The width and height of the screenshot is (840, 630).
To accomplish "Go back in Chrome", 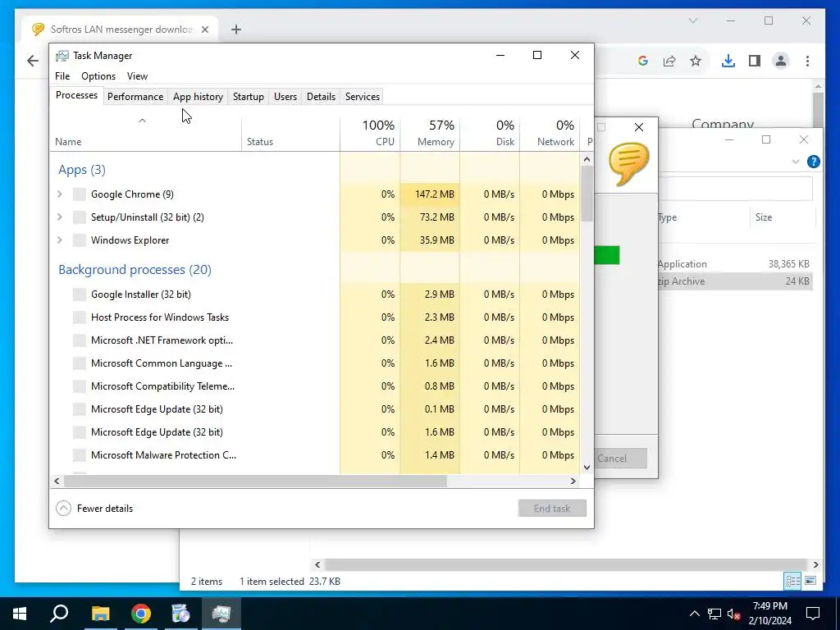I will (x=33, y=61).
